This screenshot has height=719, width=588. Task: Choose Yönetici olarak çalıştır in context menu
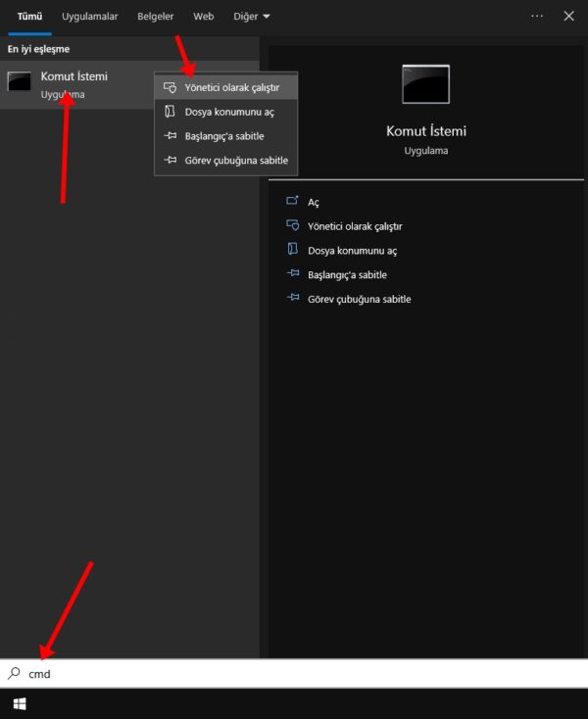pyautogui.click(x=231, y=87)
